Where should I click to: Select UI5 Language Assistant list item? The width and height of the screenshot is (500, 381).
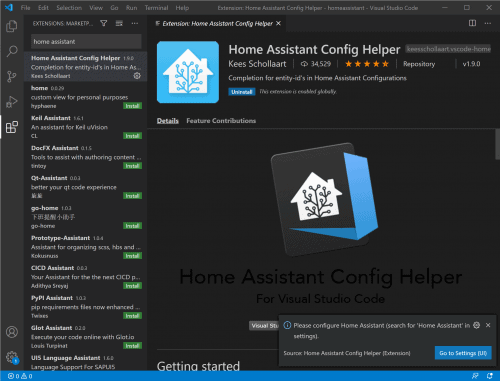tap(86, 362)
